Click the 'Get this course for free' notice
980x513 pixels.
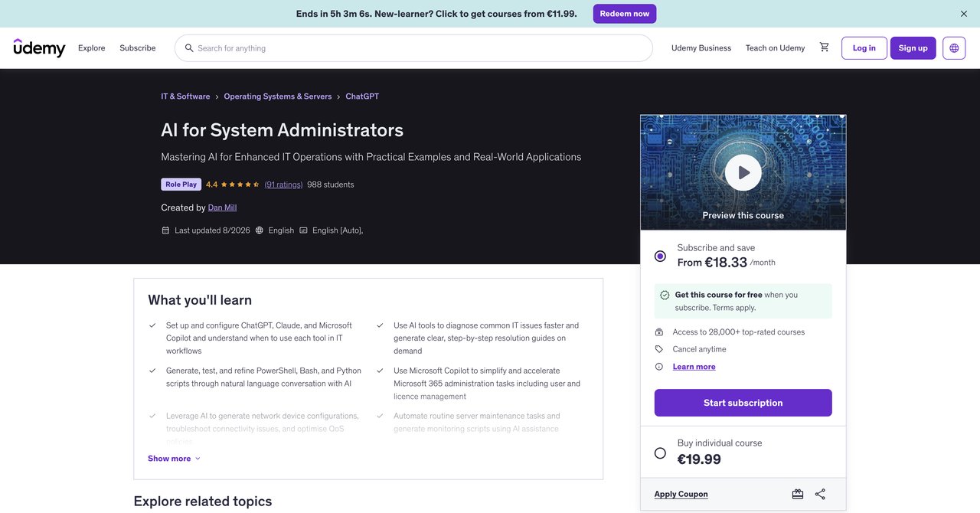click(x=743, y=301)
